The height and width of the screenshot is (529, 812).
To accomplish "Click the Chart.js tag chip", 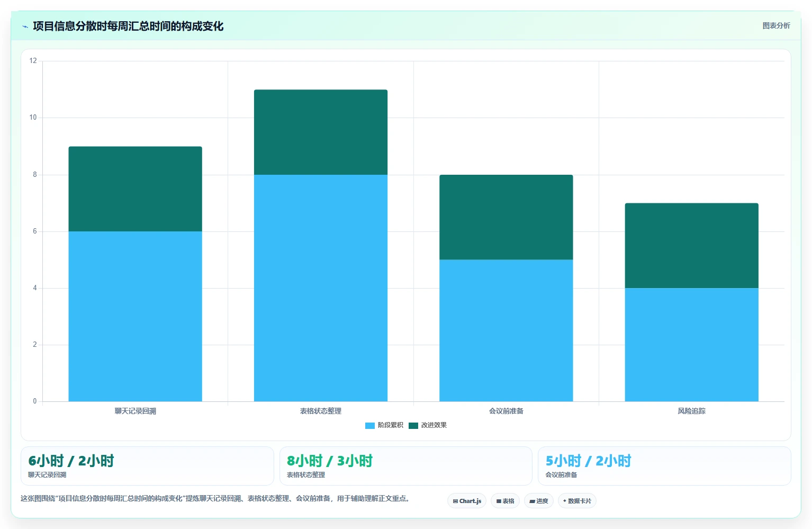I will (x=467, y=501).
